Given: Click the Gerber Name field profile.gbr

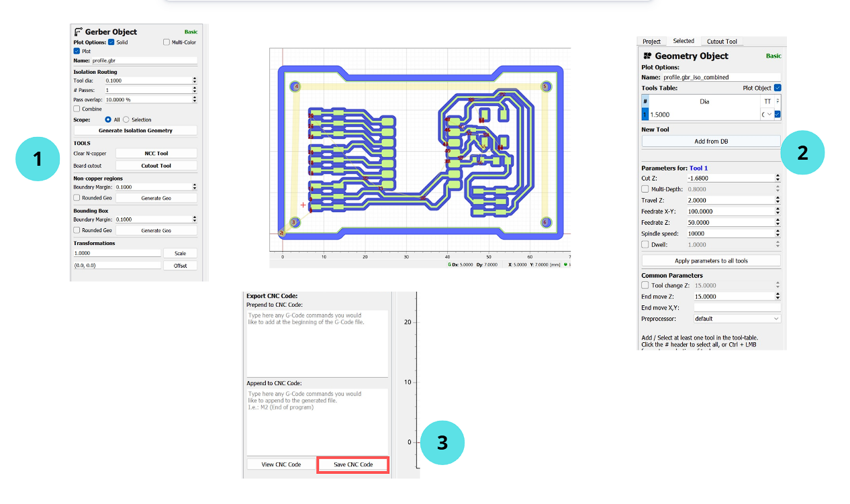Looking at the screenshot, I should tap(144, 60).
